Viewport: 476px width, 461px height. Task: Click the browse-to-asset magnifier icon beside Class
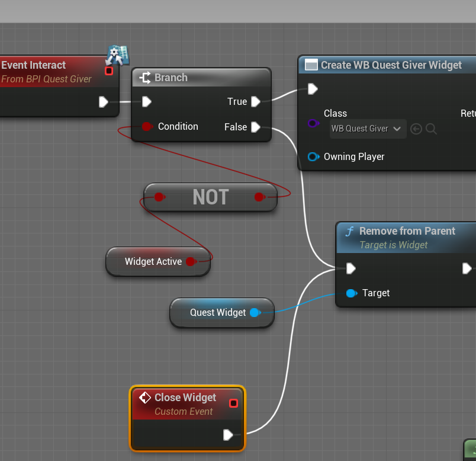point(431,129)
